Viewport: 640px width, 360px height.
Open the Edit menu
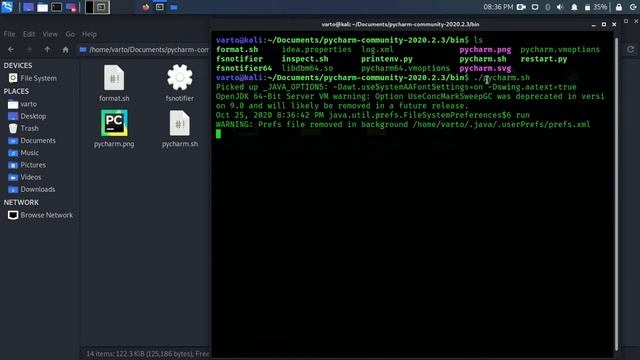pos(29,34)
